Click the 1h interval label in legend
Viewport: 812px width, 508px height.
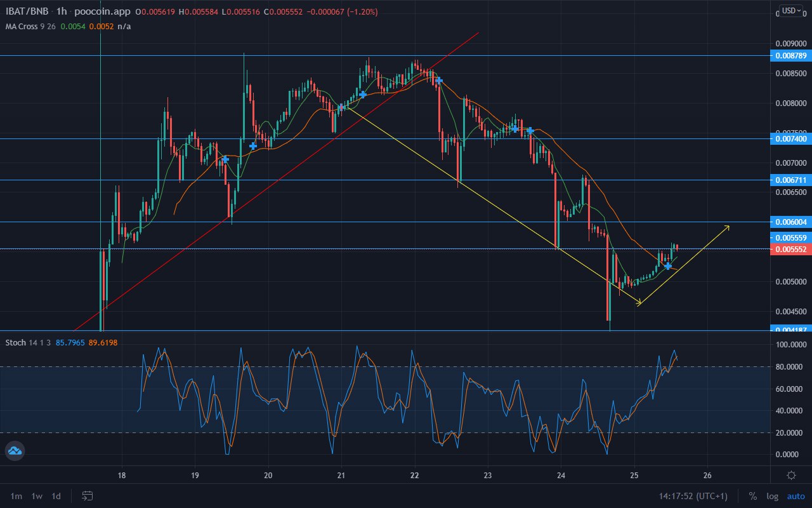(x=62, y=11)
